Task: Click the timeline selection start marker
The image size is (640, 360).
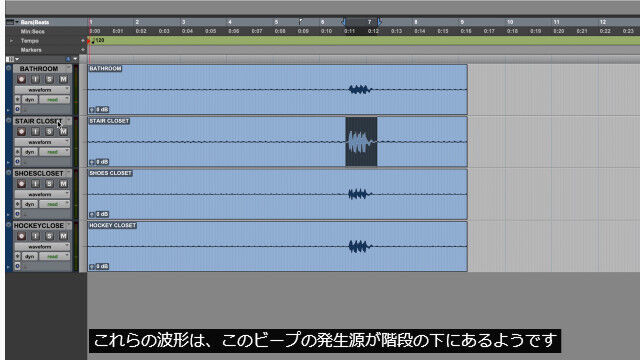Action: click(343, 22)
